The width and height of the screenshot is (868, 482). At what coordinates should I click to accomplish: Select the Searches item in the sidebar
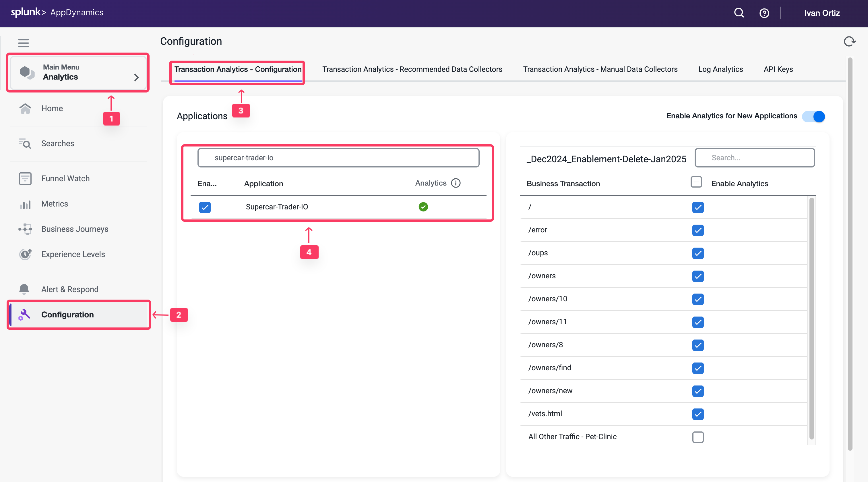[x=58, y=143]
